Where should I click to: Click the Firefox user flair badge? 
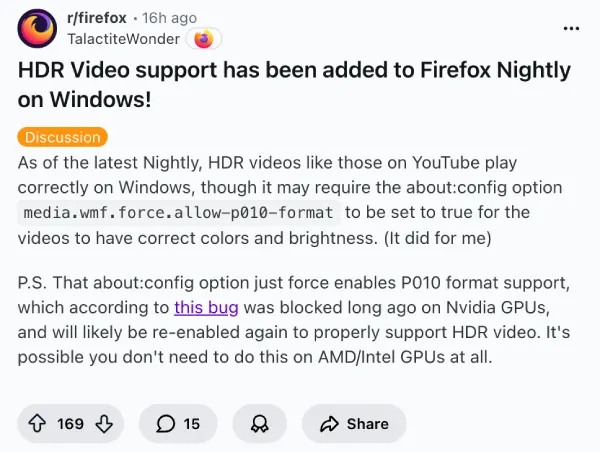point(204,39)
